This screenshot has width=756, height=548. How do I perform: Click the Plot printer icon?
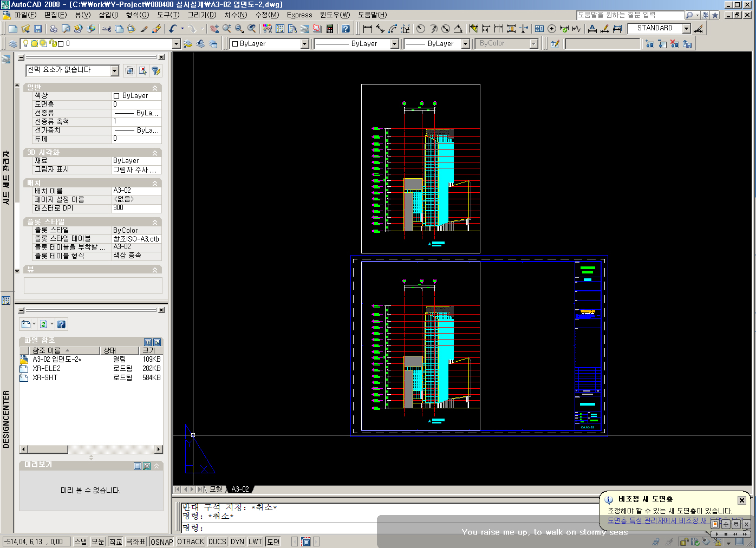(x=53, y=29)
